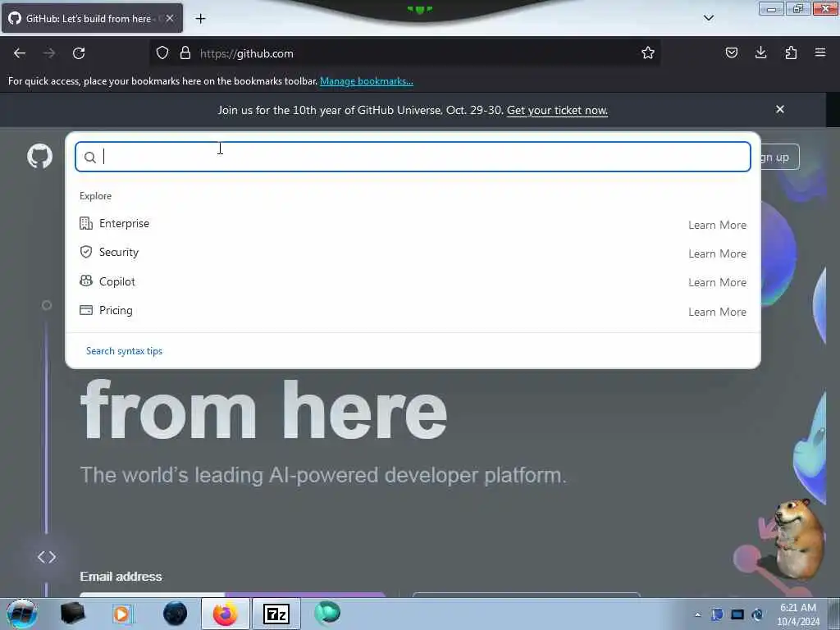Click the taskbar clock showing 6:21 AM
840x630 pixels.
point(798,614)
